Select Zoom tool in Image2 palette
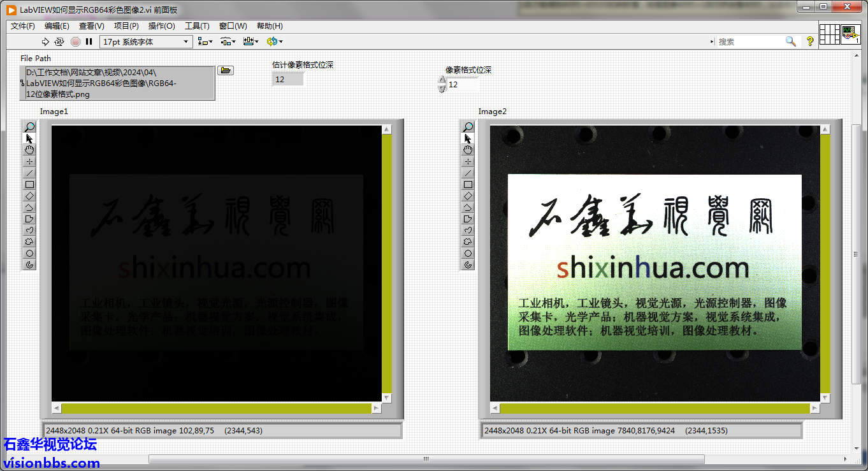Viewport: 868px width, 471px height. click(x=468, y=127)
